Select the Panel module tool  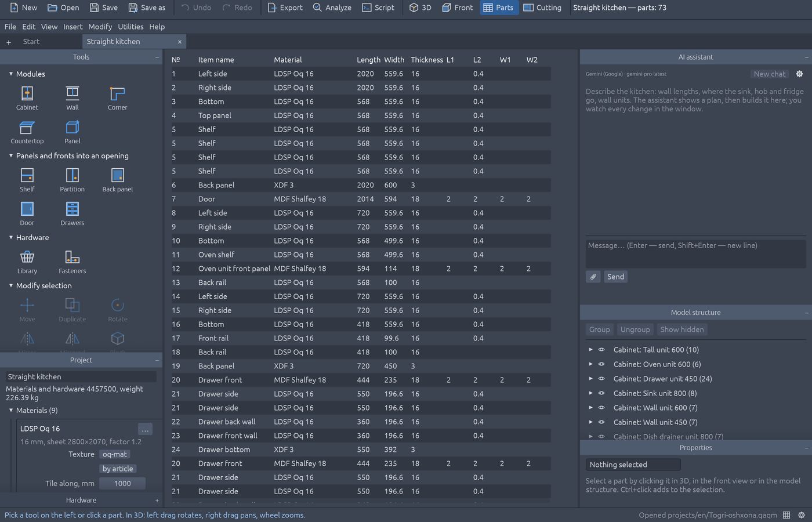click(72, 132)
